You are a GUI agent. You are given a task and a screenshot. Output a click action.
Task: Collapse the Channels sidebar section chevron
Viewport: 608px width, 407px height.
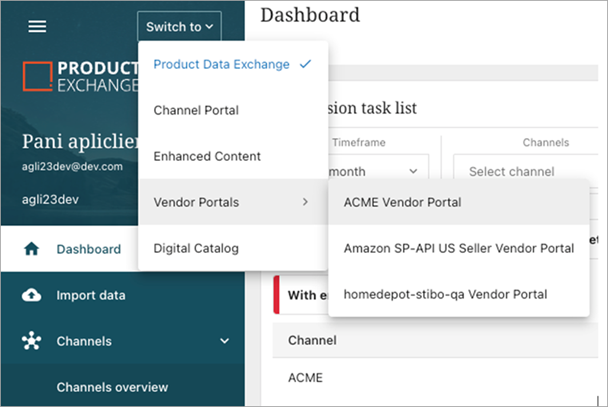pos(224,341)
